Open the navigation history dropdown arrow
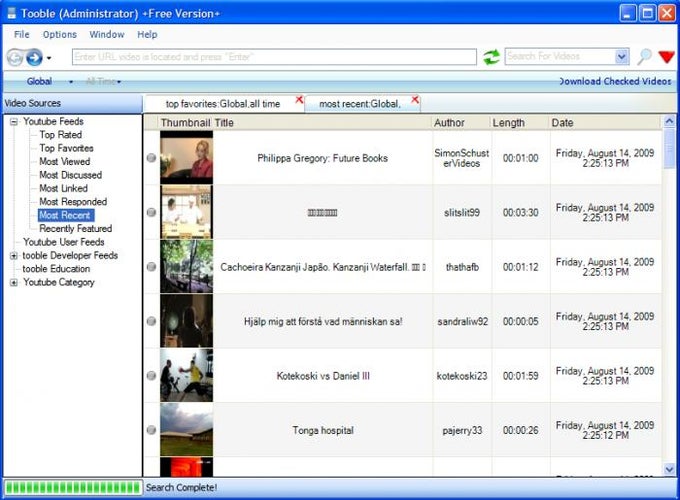The width and height of the screenshot is (680, 500). point(49,58)
